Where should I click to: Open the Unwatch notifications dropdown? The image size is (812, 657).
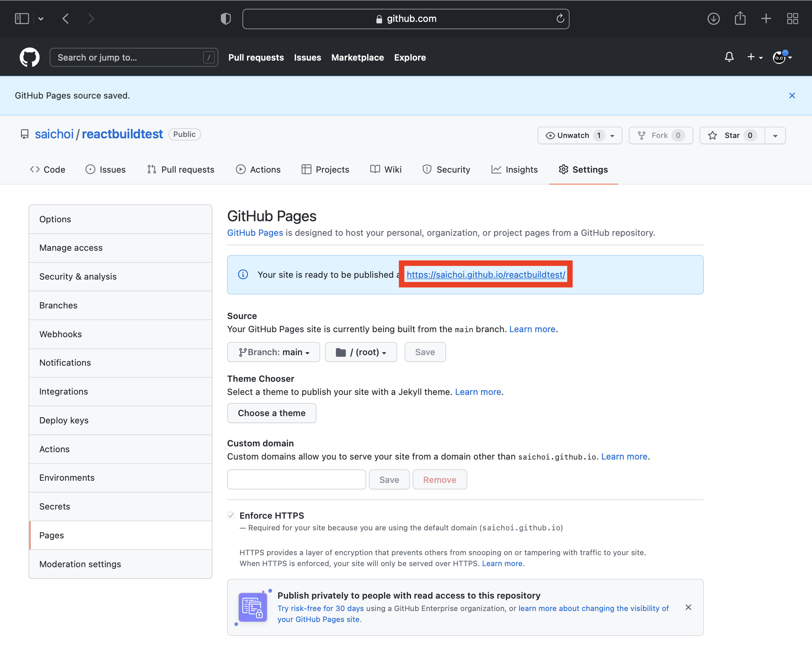click(x=579, y=135)
